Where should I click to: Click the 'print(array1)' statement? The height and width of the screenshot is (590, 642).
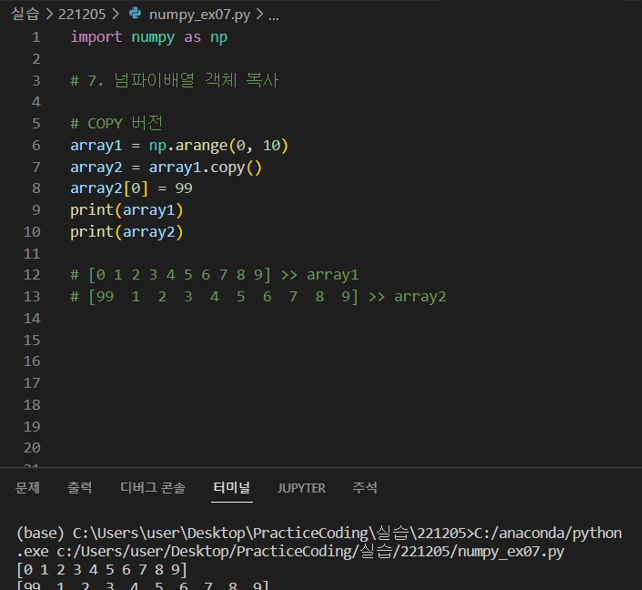coord(127,210)
